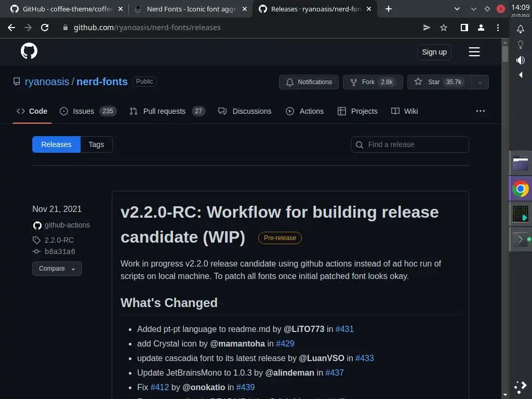Open the hamburger navigation menu
This screenshot has width=532, height=399.
coord(474,52)
